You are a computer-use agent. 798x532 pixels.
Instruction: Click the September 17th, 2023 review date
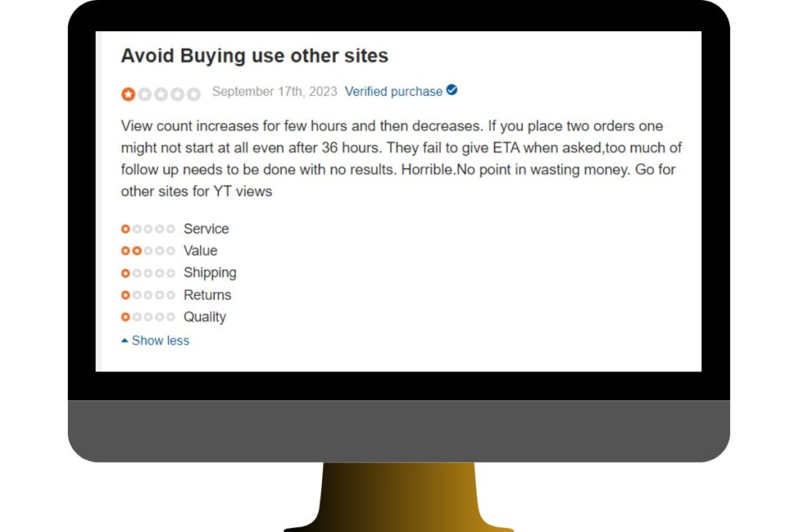coord(274,92)
